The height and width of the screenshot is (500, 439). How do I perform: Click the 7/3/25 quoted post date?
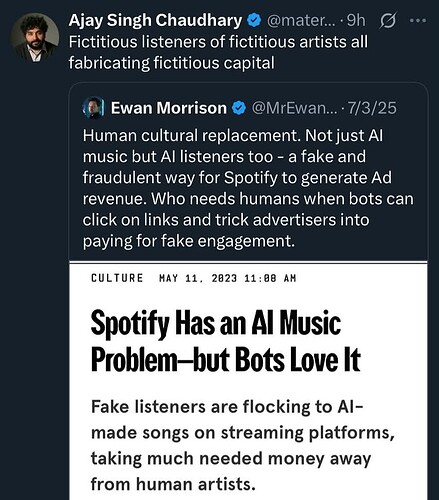pos(372,108)
